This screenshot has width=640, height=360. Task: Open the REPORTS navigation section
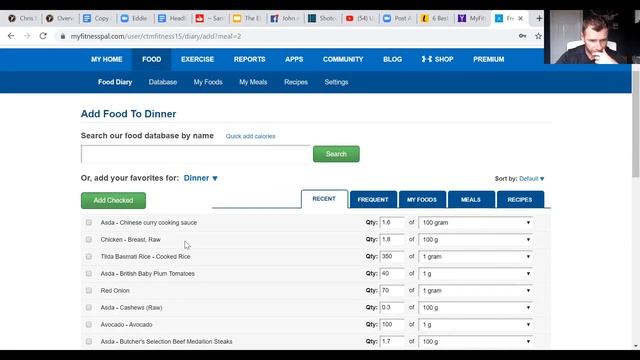pyautogui.click(x=249, y=59)
